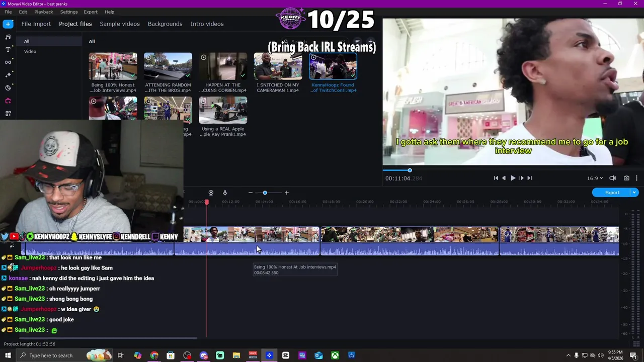Image resolution: width=644 pixels, height=362 pixels.
Task: Play the preview video
Action: [x=513, y=178]
